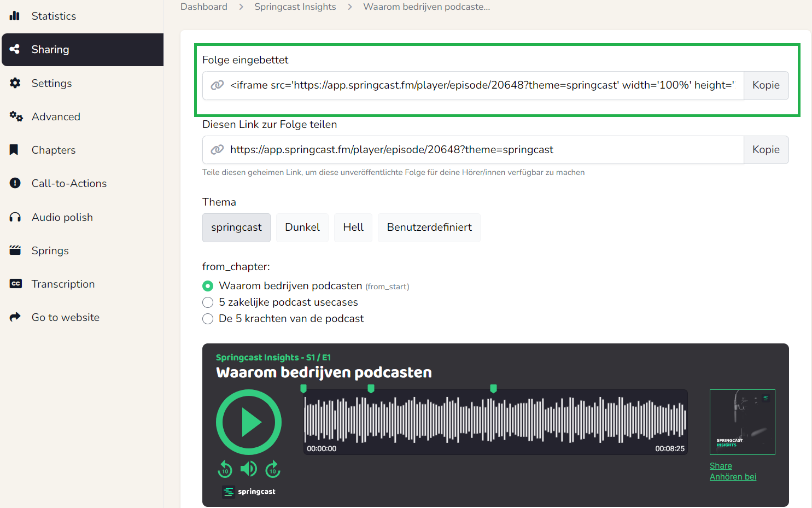
Task: Copy the iframe embed code with Kopie
Action: click(x=766, y=85)
